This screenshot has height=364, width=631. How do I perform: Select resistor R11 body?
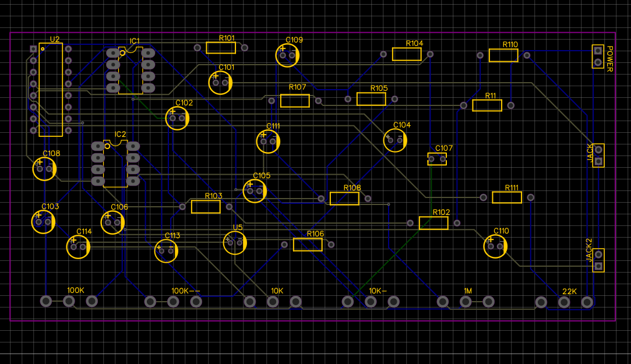click(487, 105)
